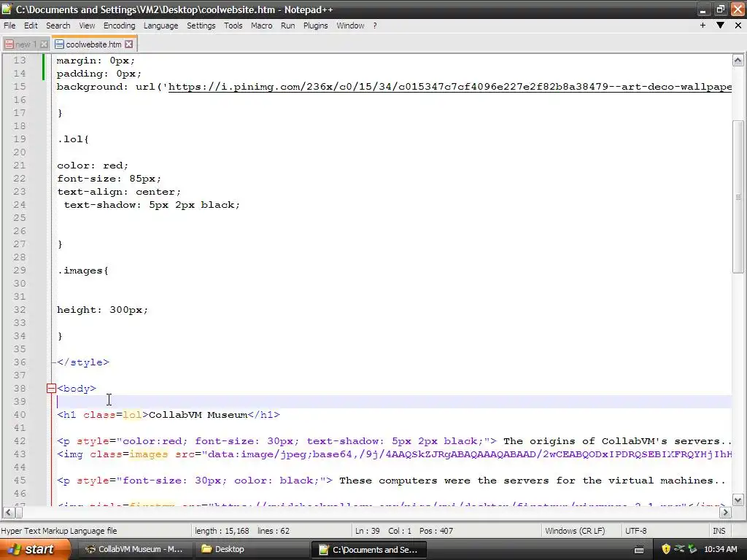Open the Edit menu
The height and width of the screenshot is (560, 747).
point(31,26)
